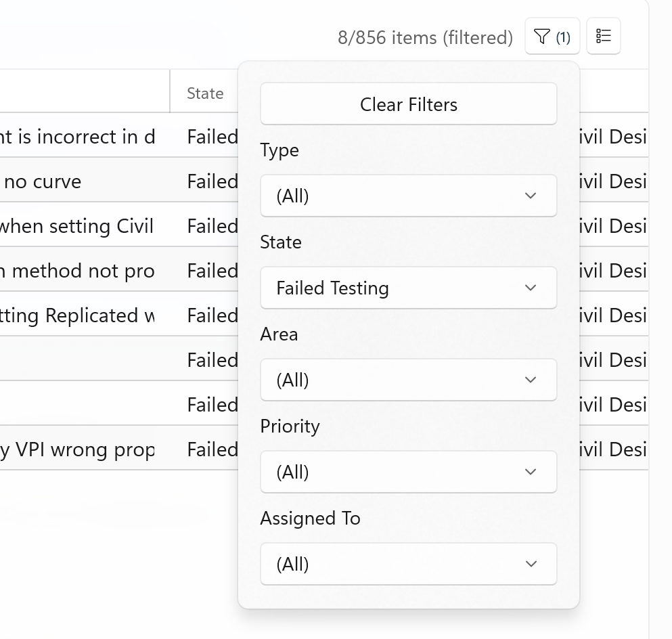
Task: Open the Assigned To filter dropdown
Action: pos(408,565)
